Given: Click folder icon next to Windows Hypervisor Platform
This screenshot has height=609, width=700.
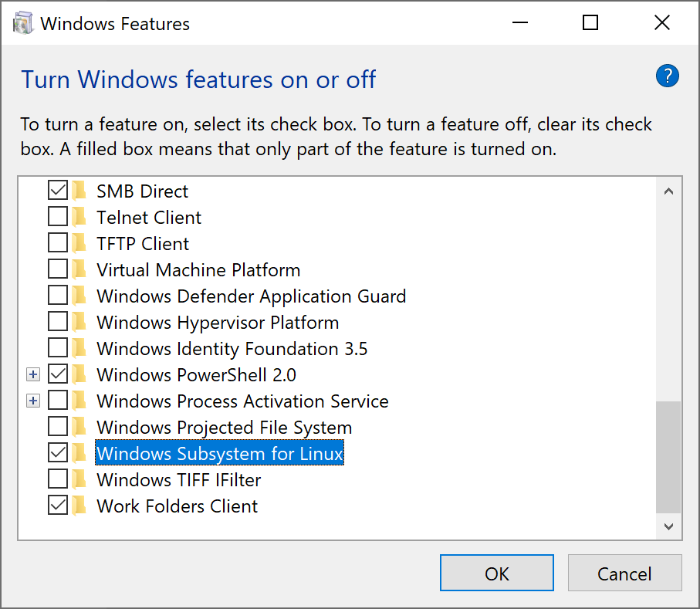Looking at the screenshot, I should pos(79,322).
